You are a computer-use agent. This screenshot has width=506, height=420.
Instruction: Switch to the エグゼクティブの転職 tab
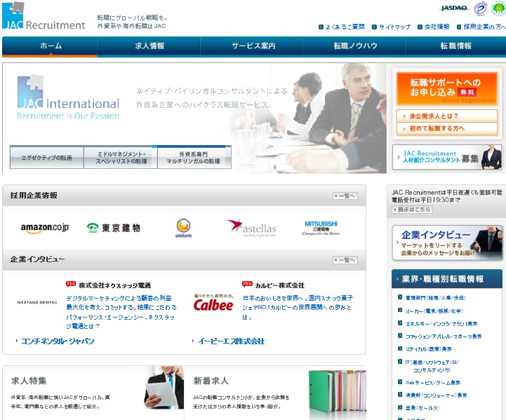[46, 158]
